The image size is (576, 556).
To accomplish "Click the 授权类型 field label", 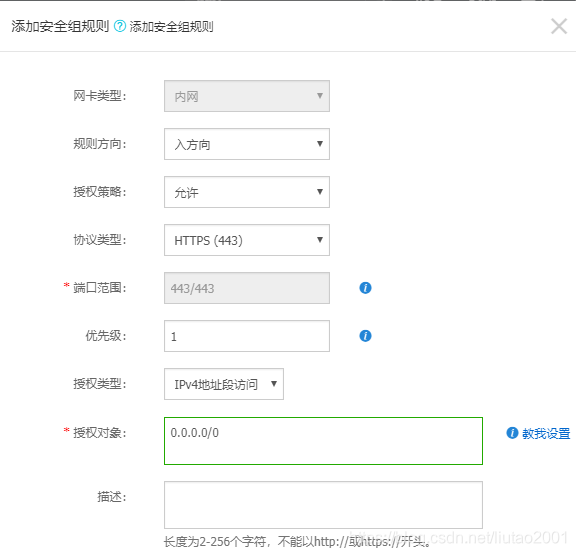I will point(100,384).
